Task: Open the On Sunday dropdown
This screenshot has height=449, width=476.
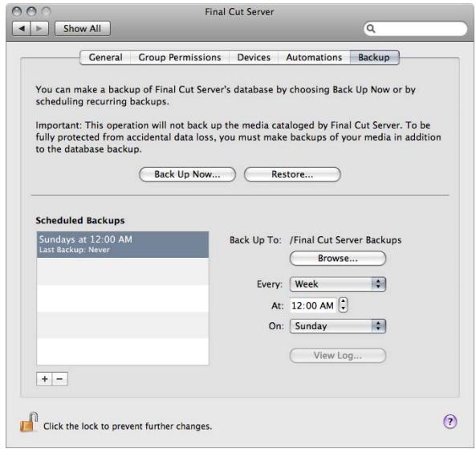Action: (x=338, y=326)
